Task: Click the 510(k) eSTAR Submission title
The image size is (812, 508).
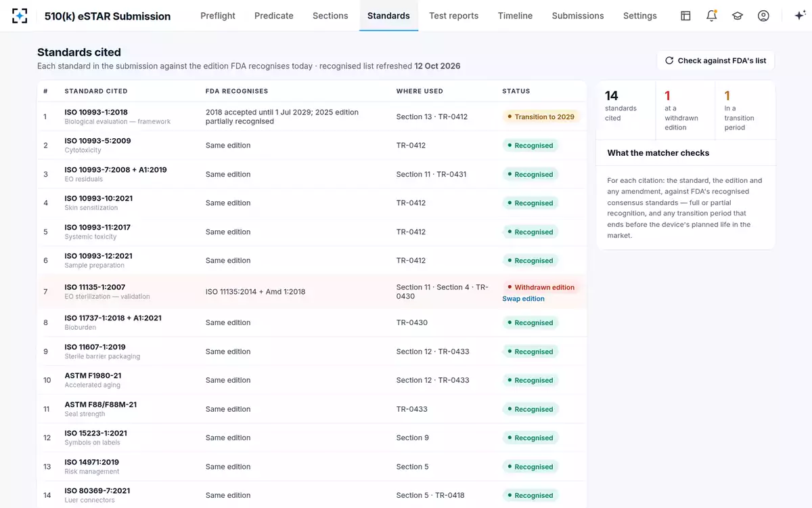Action: coord(108,16)
